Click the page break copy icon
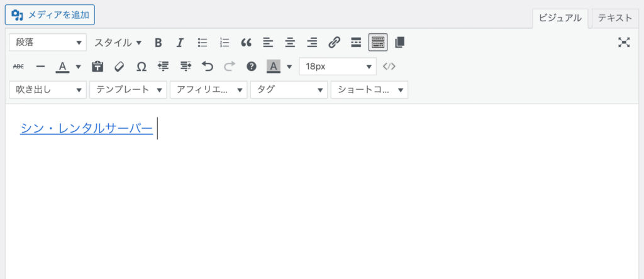 coord(399,42)
